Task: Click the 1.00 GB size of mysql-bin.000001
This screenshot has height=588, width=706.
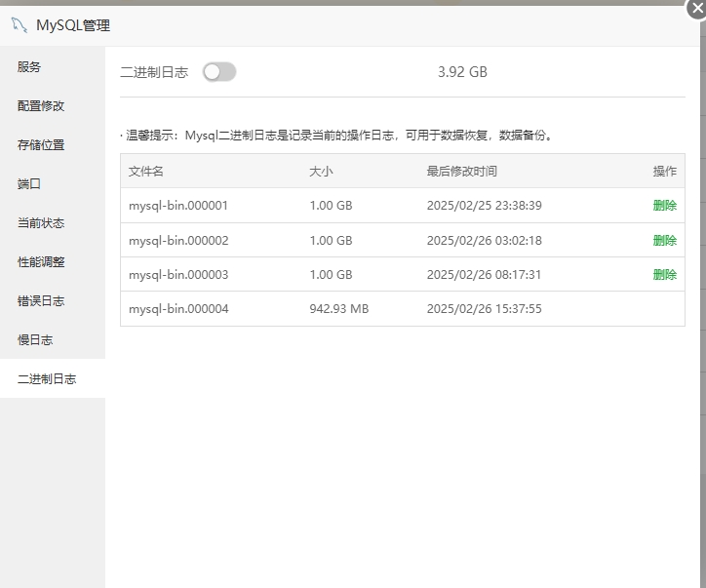Action: pos(331,206)
